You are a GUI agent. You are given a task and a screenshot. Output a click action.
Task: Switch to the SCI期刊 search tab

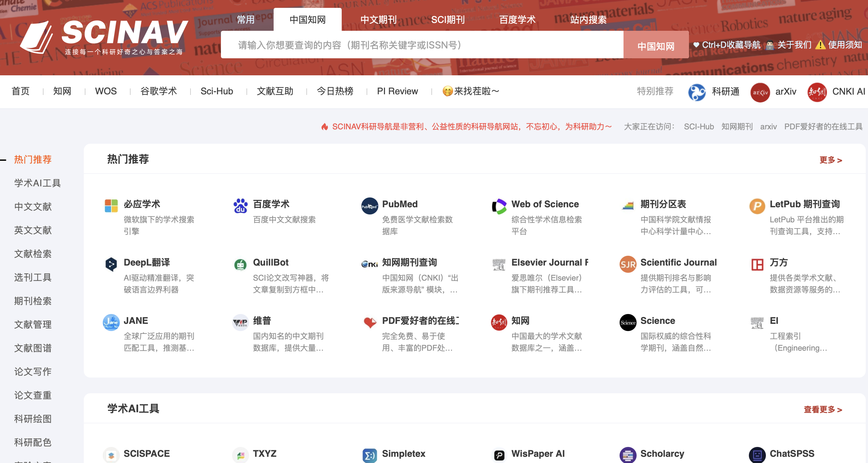point(447,20)
